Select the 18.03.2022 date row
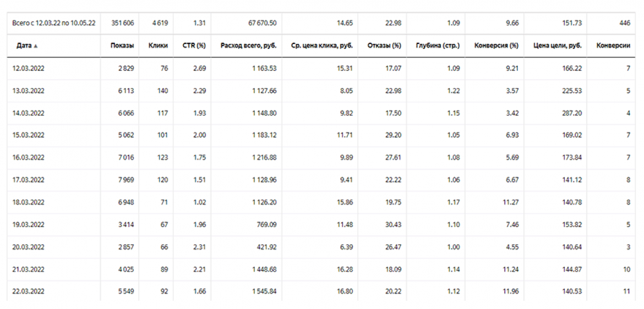The image size is (644, 309). (x=29, y=202)
